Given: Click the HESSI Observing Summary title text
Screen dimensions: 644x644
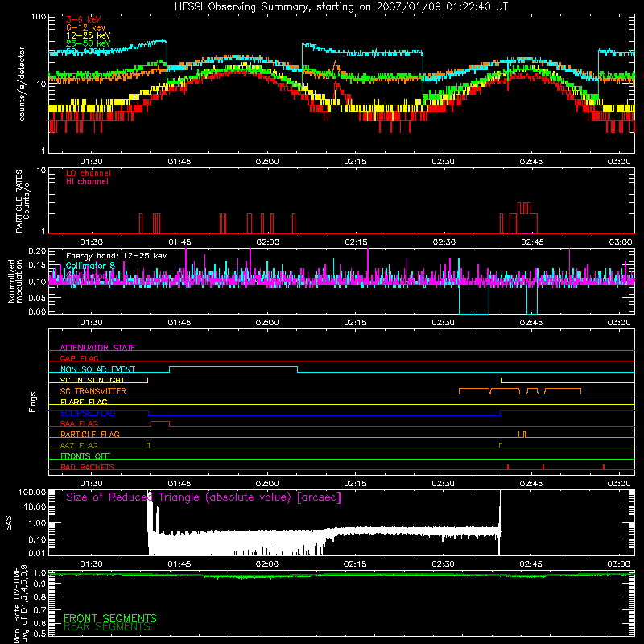Looking at the screenshot, I should coord(341,7).
